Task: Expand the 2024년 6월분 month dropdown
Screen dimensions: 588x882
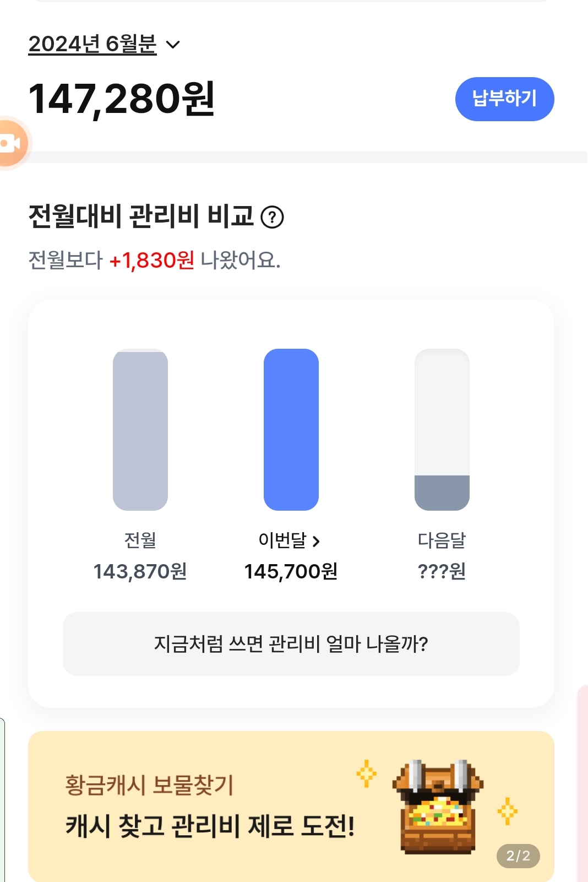Action: pyautogui.click(x=92, y=44)
